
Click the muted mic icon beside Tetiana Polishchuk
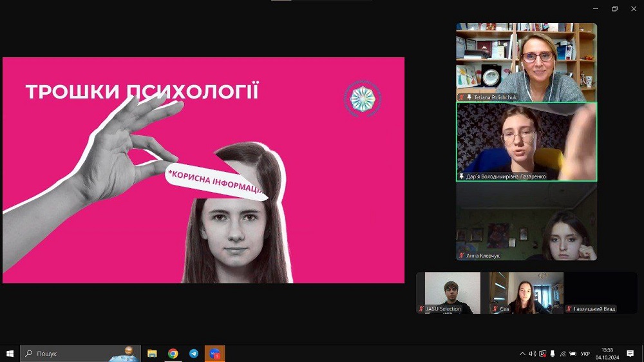point(461,97)
